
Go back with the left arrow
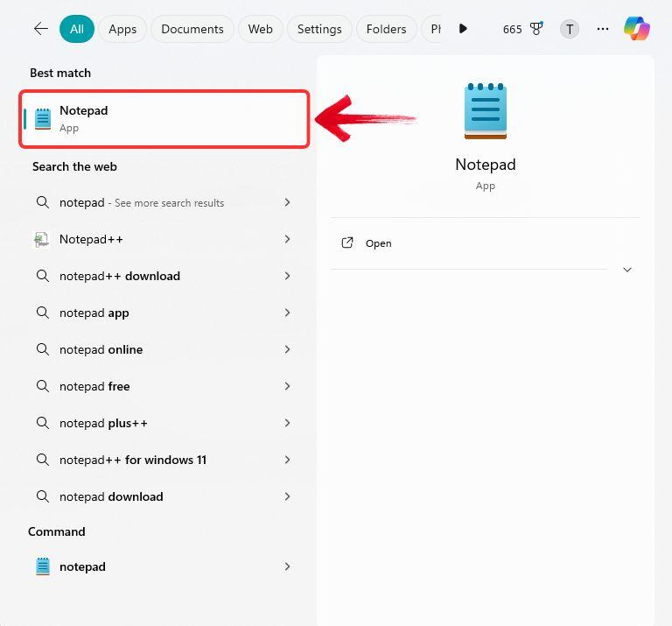coord(41,29)
